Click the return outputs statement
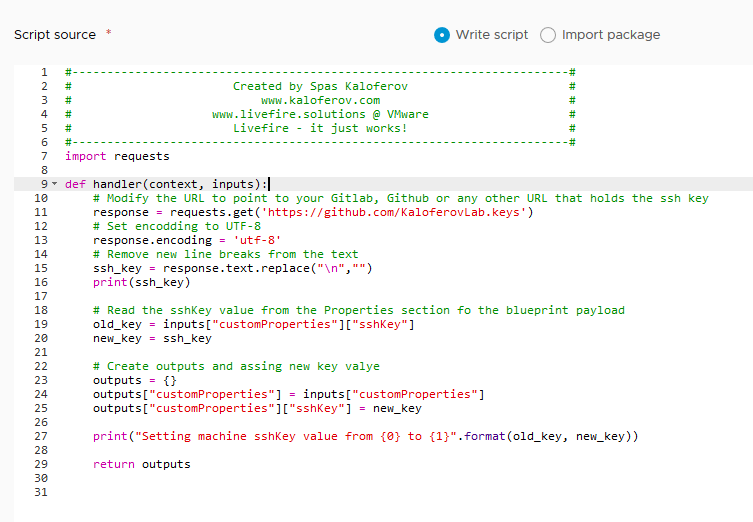Image resolution: width=753 pixels, height=522 pixels. click(141, 464)
